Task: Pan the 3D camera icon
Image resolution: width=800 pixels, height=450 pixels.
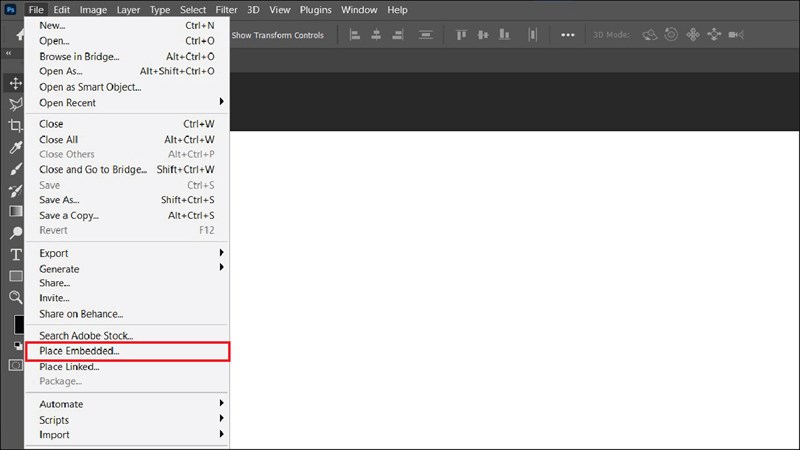Action: coord(693,35)
